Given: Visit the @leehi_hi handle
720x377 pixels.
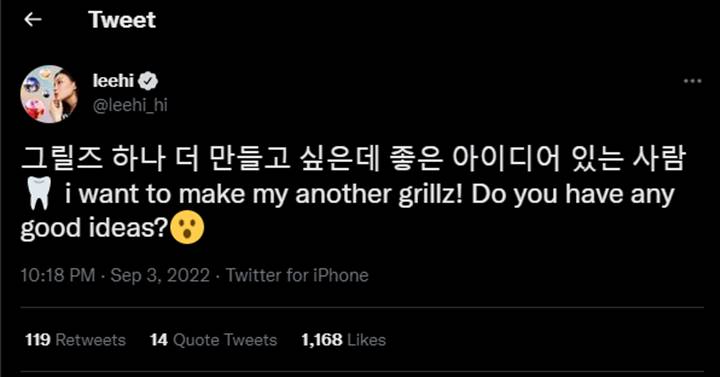Looking at the screenshot, I should (130, 105).
